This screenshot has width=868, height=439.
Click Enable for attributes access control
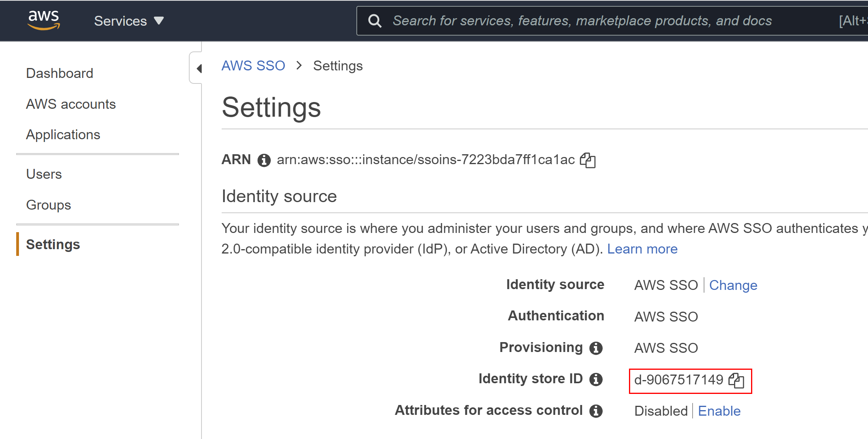[x=719, y=411]
